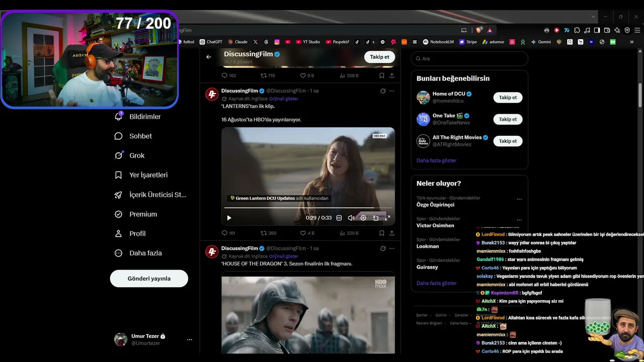Image resolution: width=644 pixels, height=362 pixels.
Task: Open the more options menu on the LANTERNS post
Action: coord(392,91)
